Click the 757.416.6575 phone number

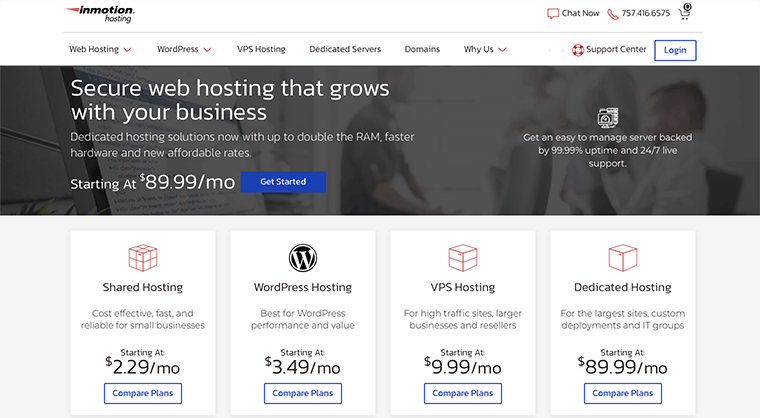(646, 14)
